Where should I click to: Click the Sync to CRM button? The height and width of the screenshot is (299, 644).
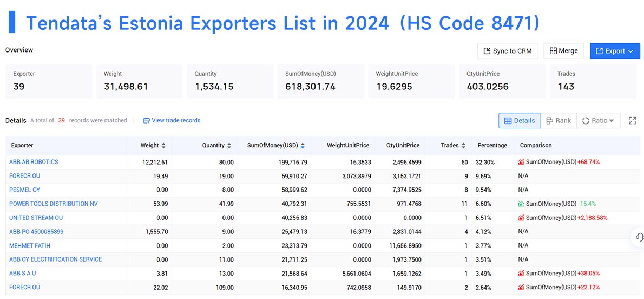[x=508, y=51]
